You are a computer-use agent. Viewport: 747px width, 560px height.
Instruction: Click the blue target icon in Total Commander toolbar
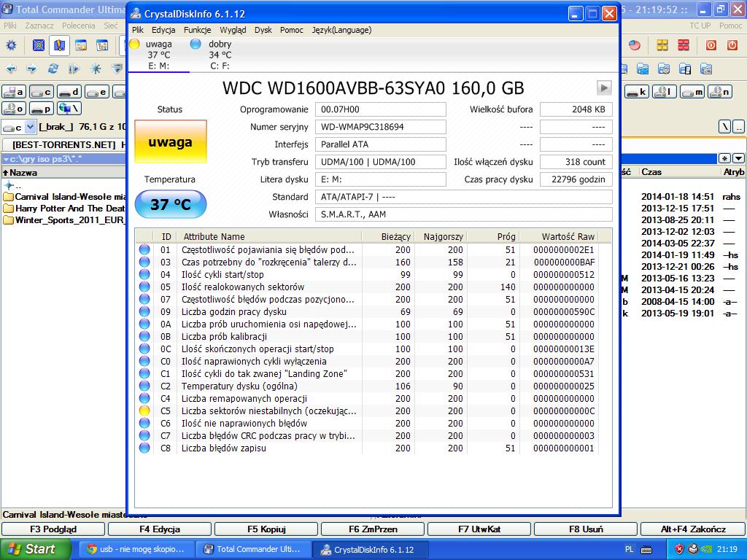click(38, 46)
